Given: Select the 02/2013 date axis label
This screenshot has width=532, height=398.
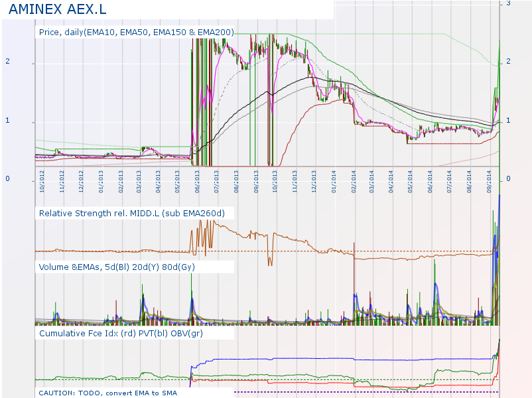Looking at the screenshot, I should pos(121,182).
